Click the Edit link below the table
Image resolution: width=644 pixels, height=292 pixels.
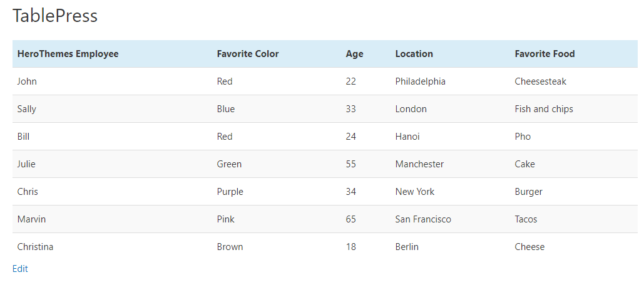point(20,269)
